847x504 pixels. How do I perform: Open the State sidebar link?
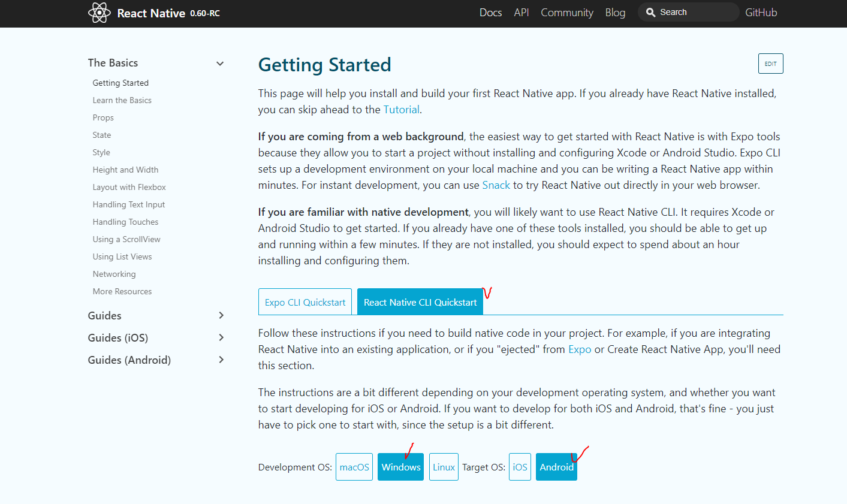point(102,135)
